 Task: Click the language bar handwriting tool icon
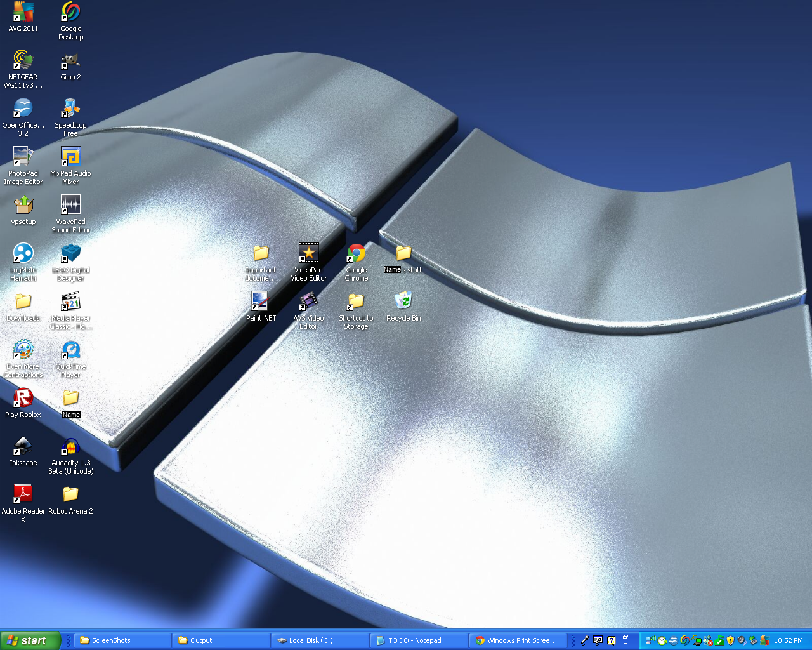(598, 640)
